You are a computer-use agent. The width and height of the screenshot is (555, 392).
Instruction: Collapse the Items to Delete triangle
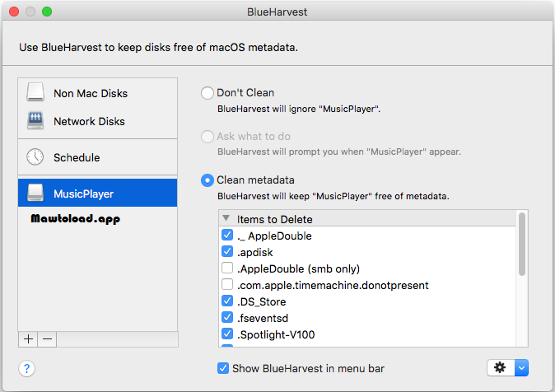pos(226,218)
